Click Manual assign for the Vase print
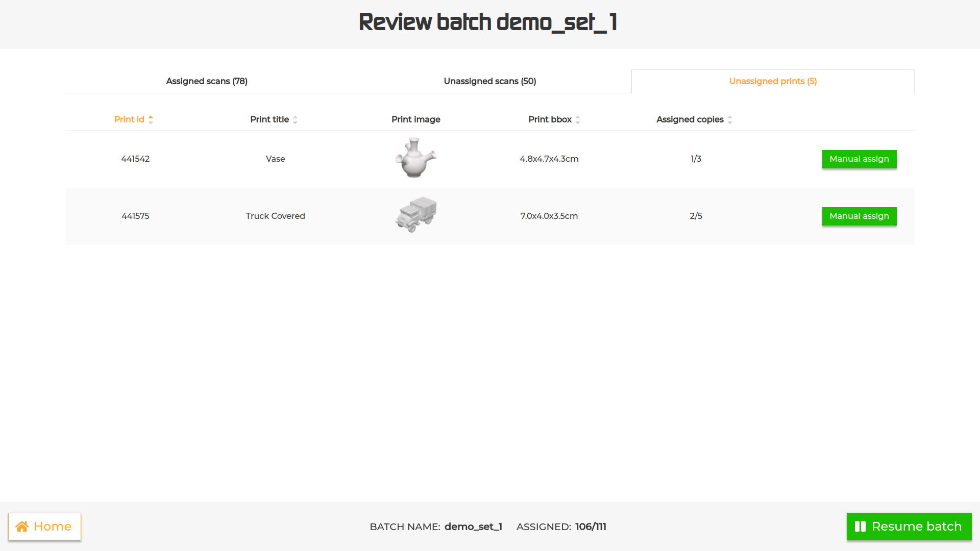This screenshot has height=551, width=980. coord(859,159)
